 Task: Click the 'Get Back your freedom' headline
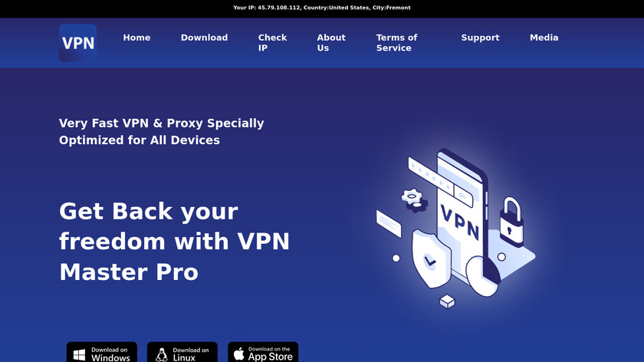click(x=175, y=242)
